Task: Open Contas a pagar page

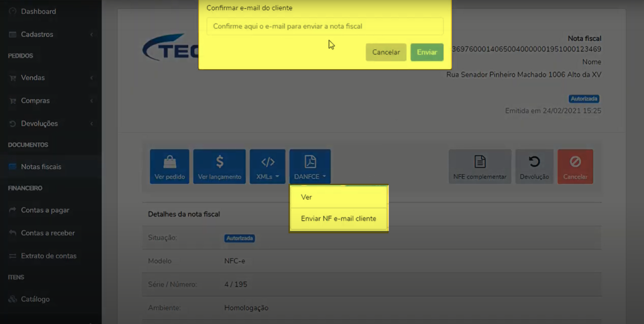Action: tap(45, 210)
